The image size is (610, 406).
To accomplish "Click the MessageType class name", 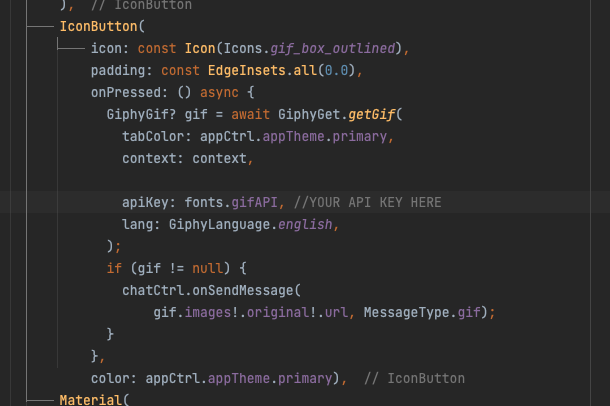I will point(406,312).
